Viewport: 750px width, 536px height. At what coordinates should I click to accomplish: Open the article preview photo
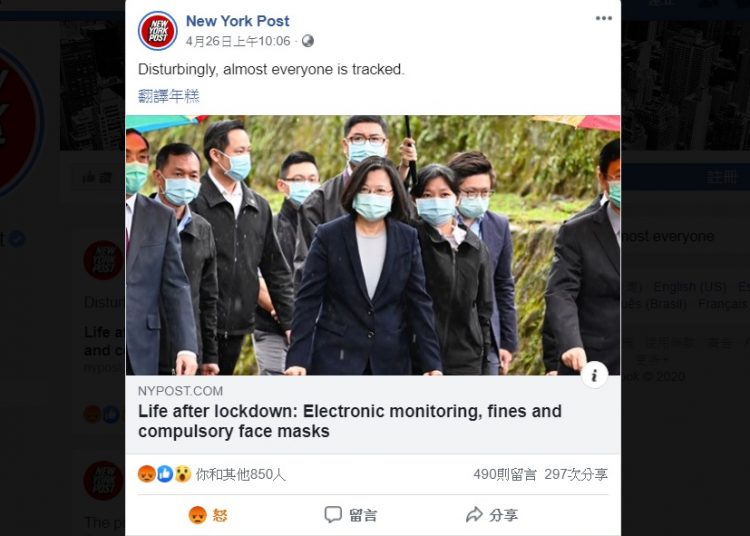point(373,245)
